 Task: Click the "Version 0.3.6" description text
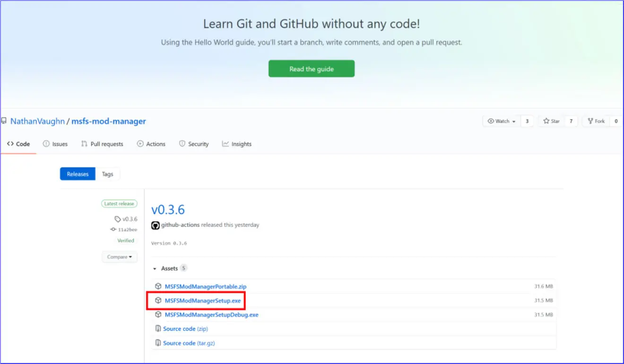click(169, 243)
